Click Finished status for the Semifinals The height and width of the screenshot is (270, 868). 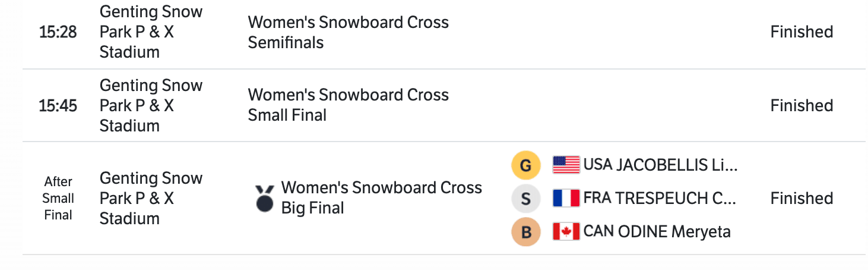pos(802,32)
